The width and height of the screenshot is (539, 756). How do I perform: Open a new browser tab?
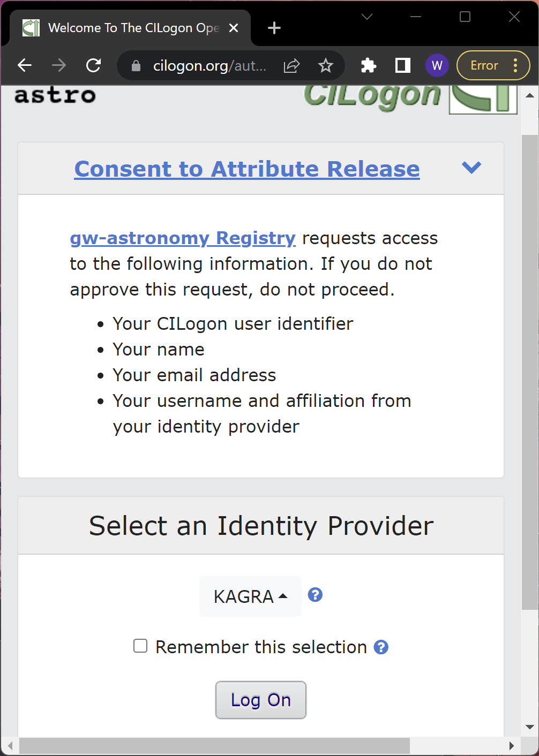point(274,28)
